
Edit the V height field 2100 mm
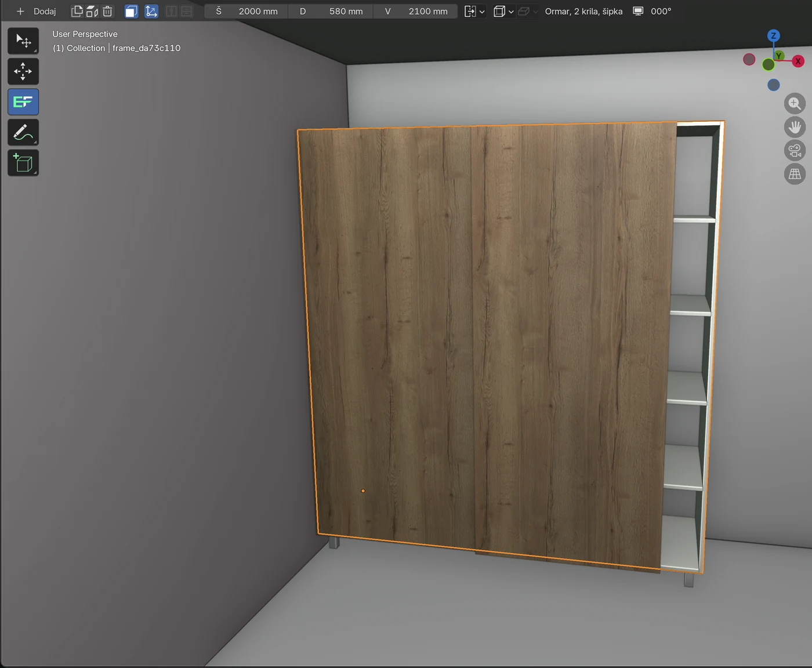[415, 11]
